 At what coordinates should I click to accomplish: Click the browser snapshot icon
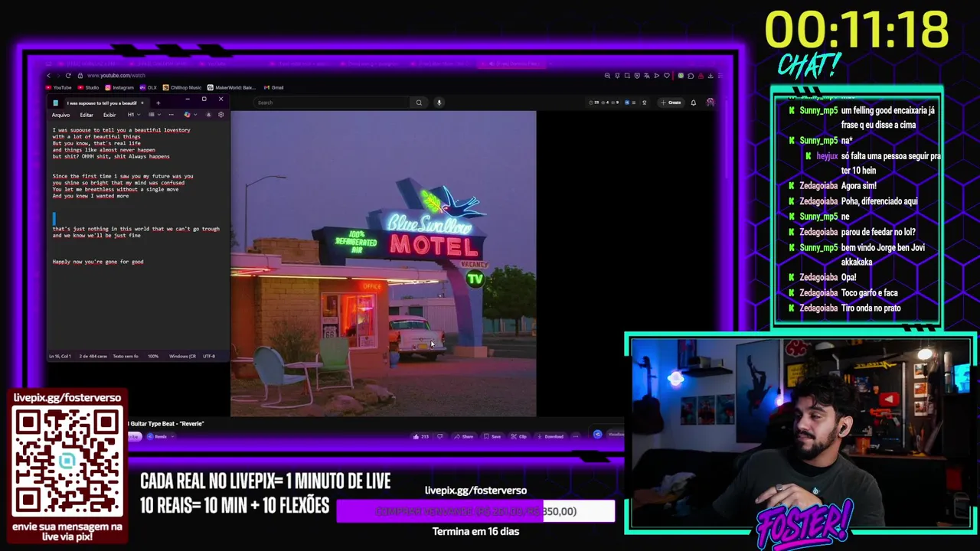(x=627, y=76)
